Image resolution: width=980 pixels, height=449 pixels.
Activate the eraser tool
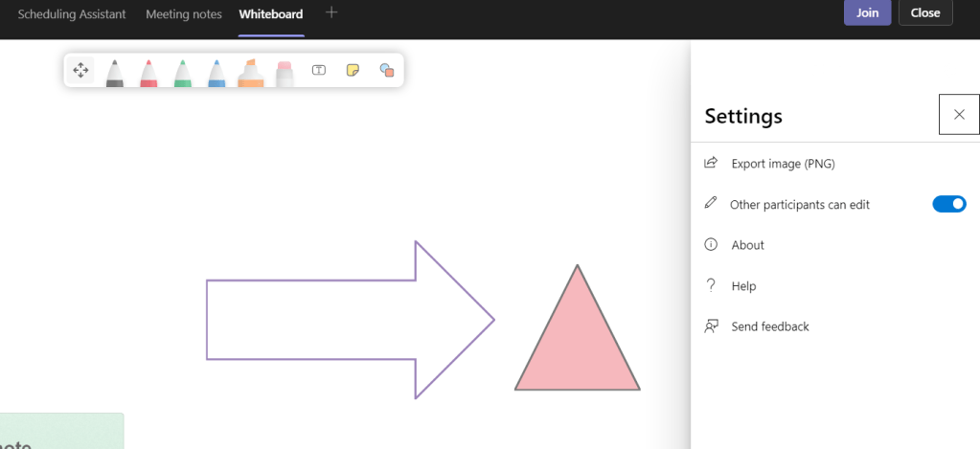(285, 73)
